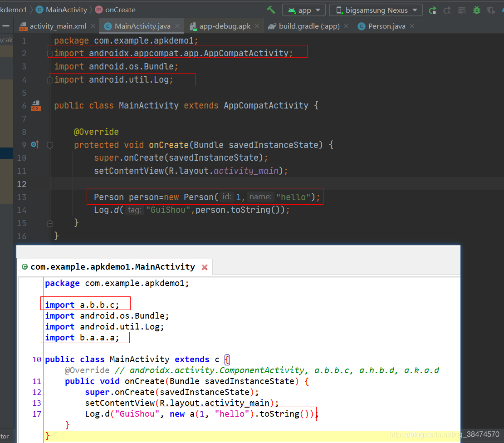Click the class icon on the decompiler tab
The width and height of the screenshot is (504, 443).
coord(24,267)
